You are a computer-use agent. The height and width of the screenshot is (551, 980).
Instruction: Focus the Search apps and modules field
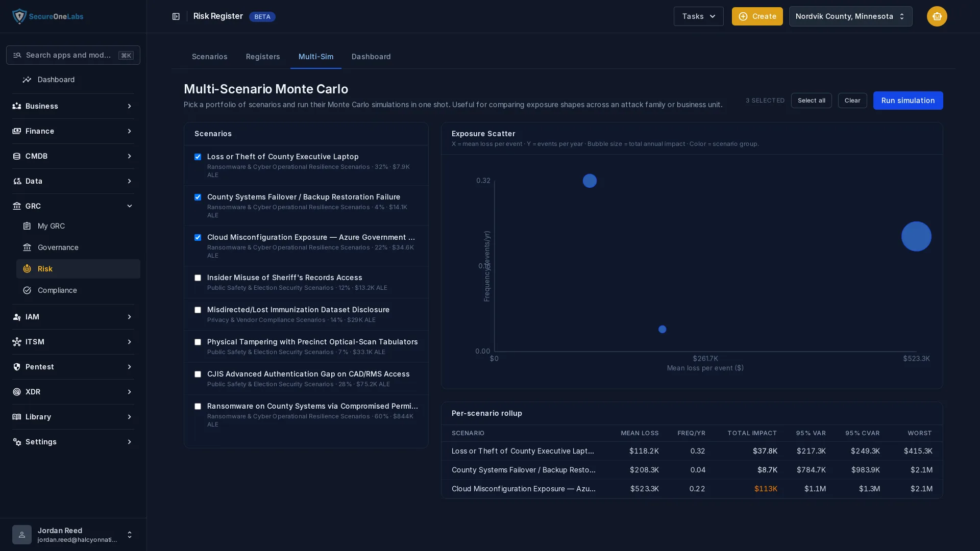pyautogui.click(x=73, y=55)
